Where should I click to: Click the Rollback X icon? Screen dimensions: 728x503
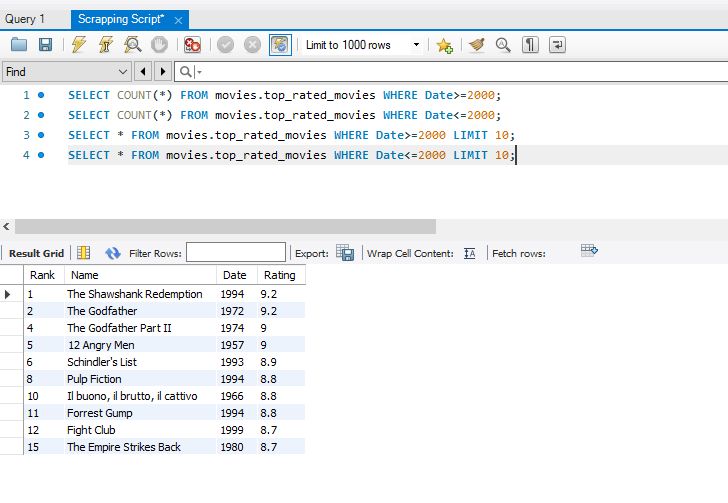click(253, 45)
